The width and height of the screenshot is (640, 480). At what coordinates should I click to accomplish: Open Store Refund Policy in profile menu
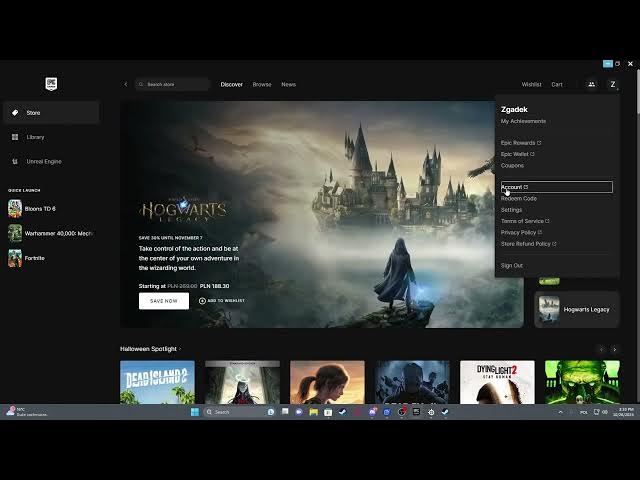pyautogui.click(x=529, y=244)
